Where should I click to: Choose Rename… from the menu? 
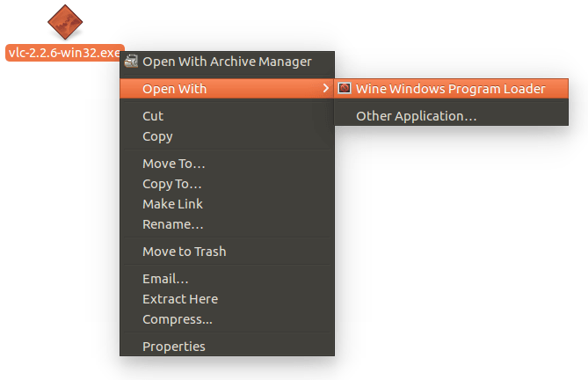pyautogui.click(x=227, y=224)
